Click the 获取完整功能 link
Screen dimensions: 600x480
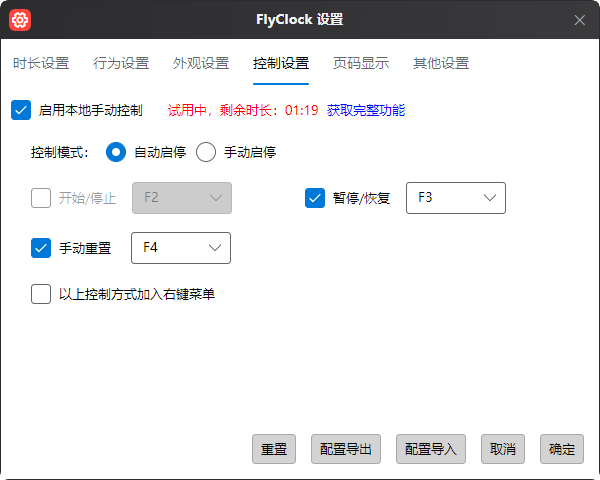[x=366, y=110]
